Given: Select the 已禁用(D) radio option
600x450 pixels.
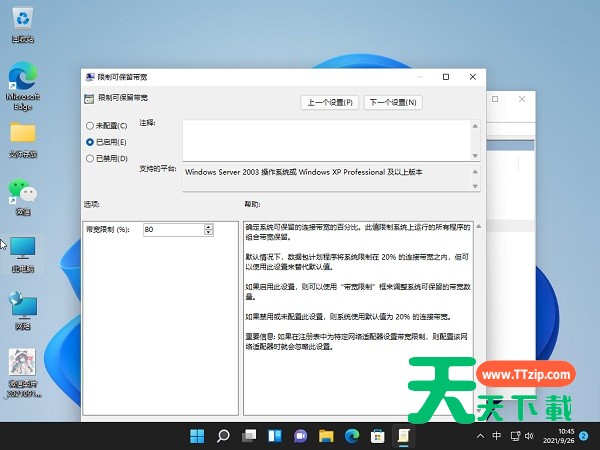Looking at the screenshot, I should click(90, 158).
